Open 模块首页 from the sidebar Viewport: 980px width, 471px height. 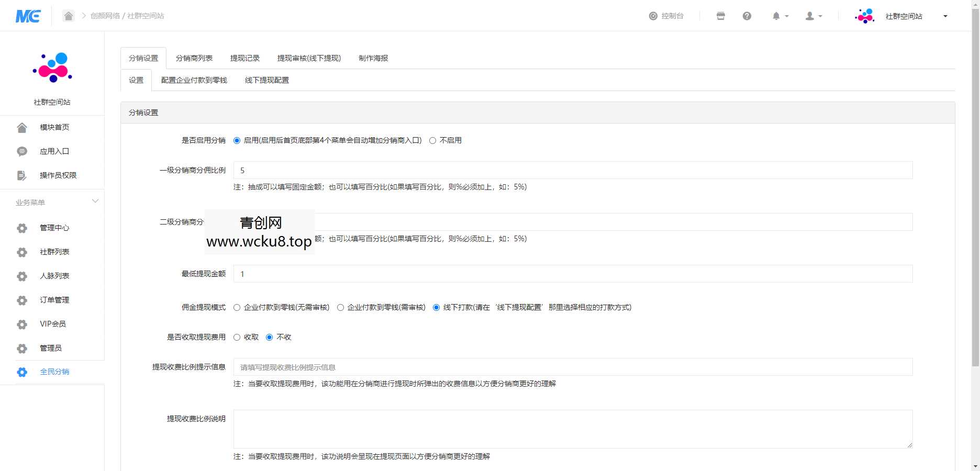click(x=54, y=127)
